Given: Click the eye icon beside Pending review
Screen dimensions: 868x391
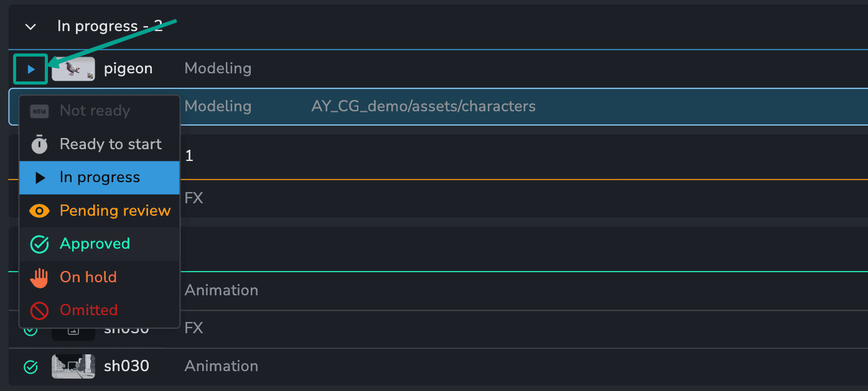Looking at the screenshot, I should coord(39,211).
